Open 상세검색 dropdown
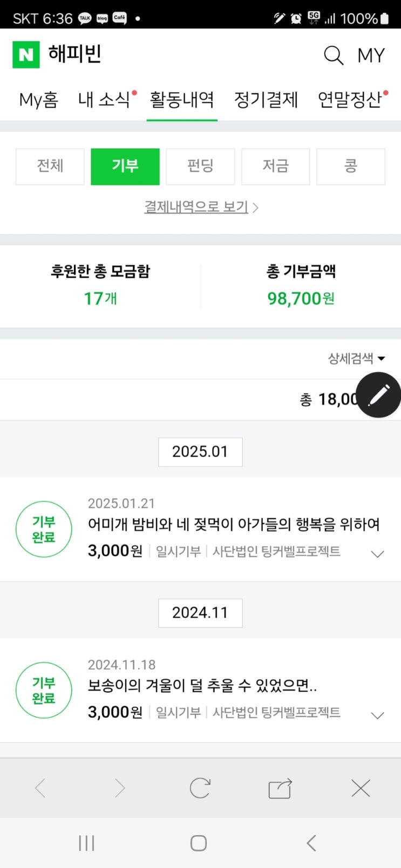The image size is (401, 868). tap(356, 359)
